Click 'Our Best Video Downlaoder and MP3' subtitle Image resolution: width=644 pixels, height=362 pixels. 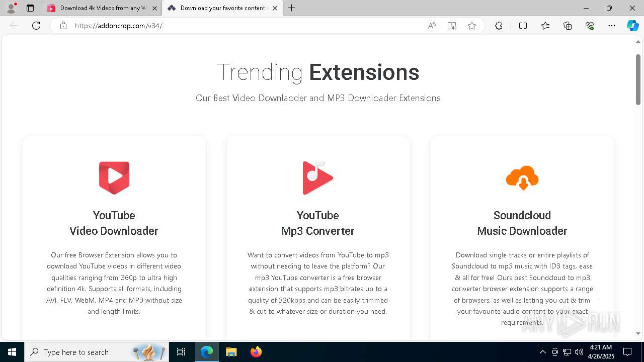318,98
